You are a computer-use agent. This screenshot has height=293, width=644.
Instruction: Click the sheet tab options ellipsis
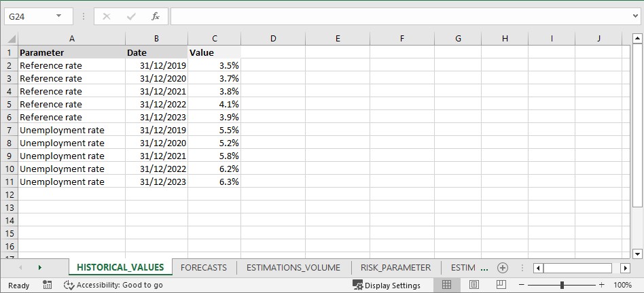click(x=484, y=268)
